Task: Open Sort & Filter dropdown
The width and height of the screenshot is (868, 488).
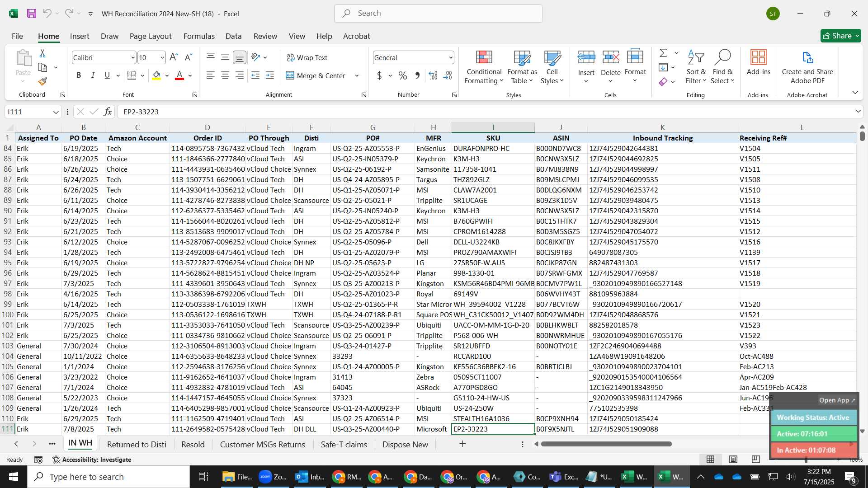Action: (696, 67)
